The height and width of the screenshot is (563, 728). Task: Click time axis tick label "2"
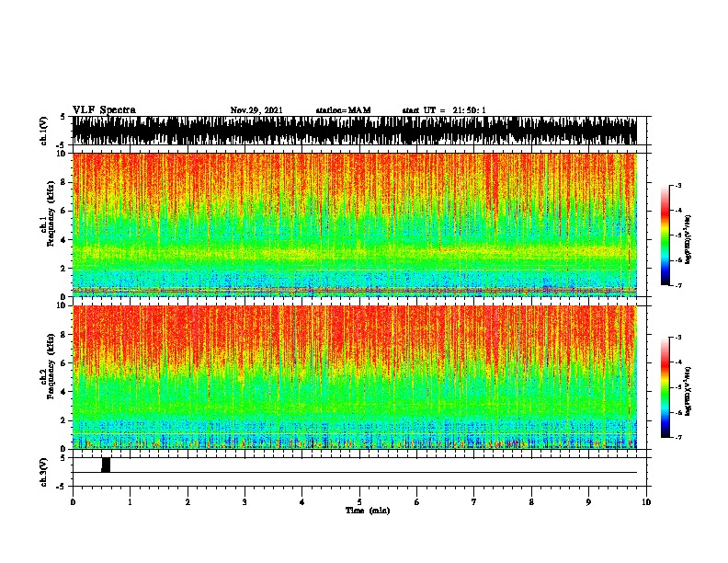(188, 502)
